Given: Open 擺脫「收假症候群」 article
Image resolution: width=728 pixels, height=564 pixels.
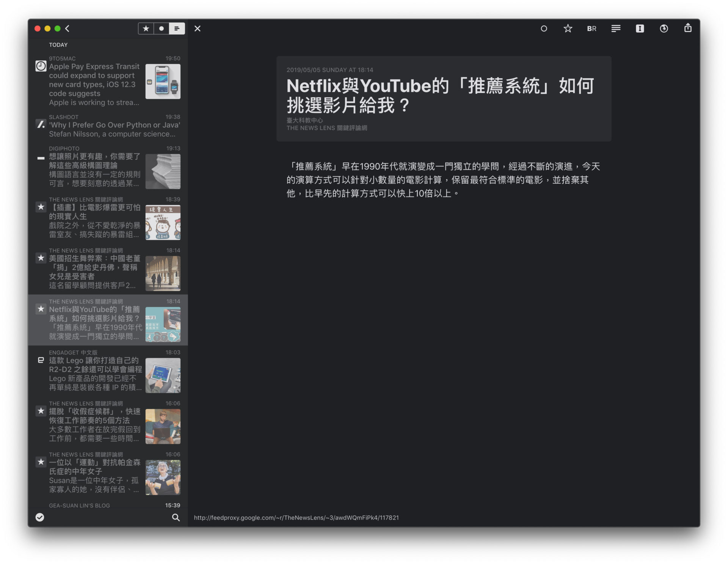Looking at the screenshot, I should click(108, 423).
